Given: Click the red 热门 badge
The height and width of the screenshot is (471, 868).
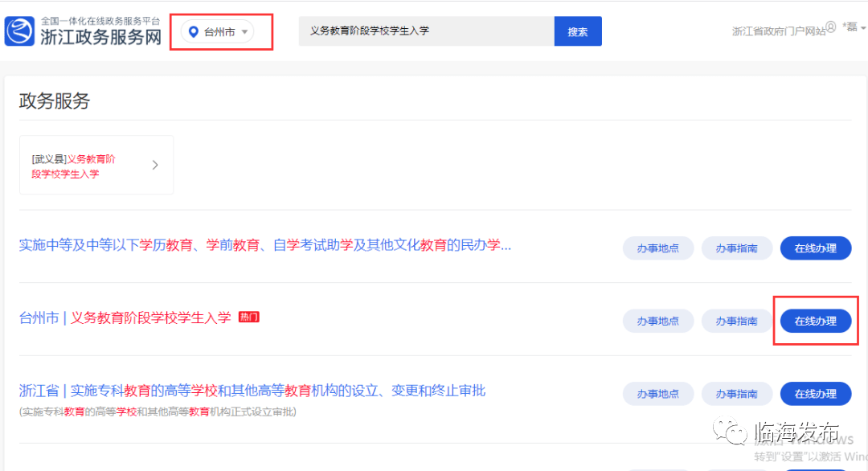Looking at the screenshot, I should point(249,317).
